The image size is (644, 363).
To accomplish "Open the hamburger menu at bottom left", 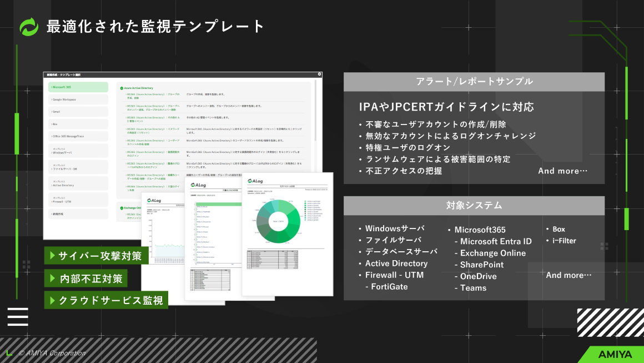I will [17, 317].
